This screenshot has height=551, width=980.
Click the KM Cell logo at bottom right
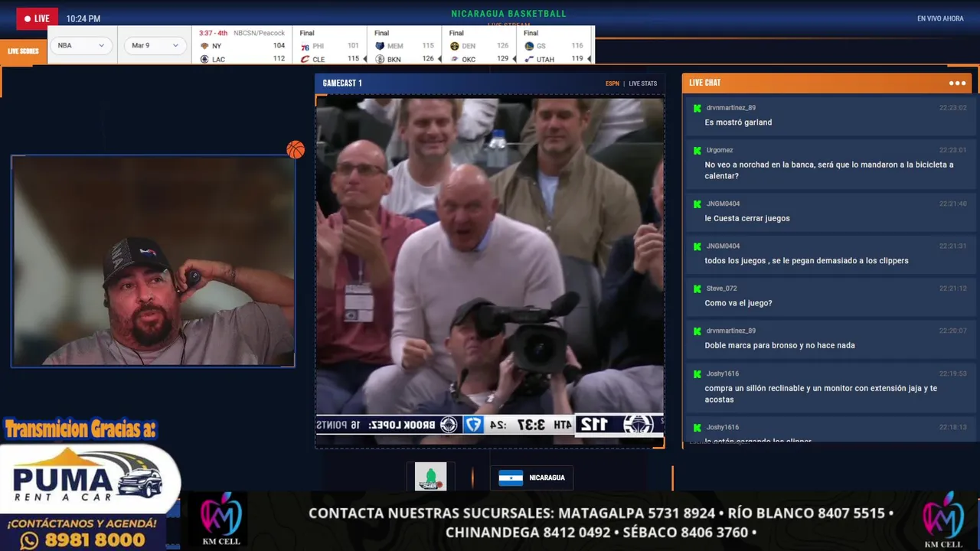[x=943, y=520]
